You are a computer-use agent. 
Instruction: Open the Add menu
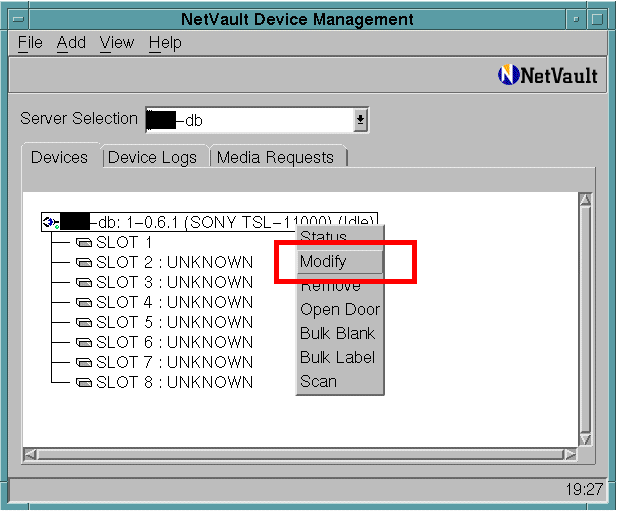click(x=71, y=43)
